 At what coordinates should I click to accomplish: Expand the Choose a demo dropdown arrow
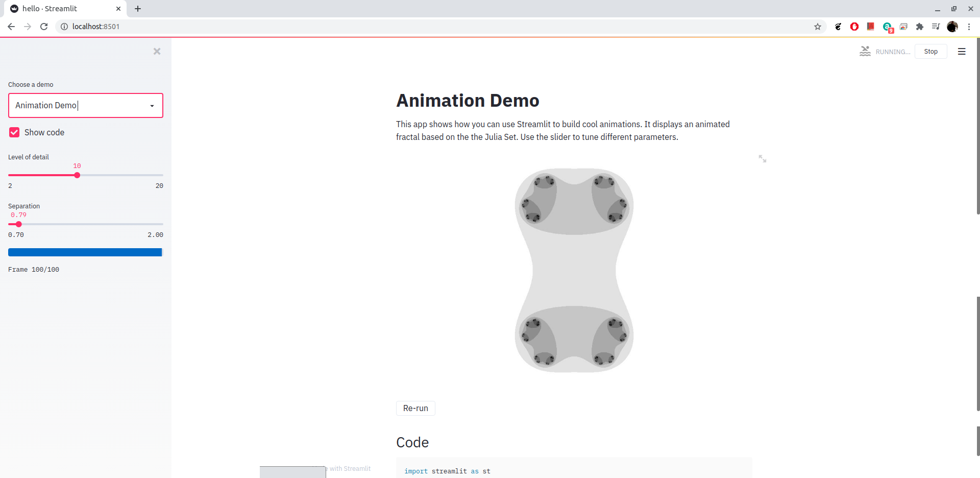coord(152,106)
